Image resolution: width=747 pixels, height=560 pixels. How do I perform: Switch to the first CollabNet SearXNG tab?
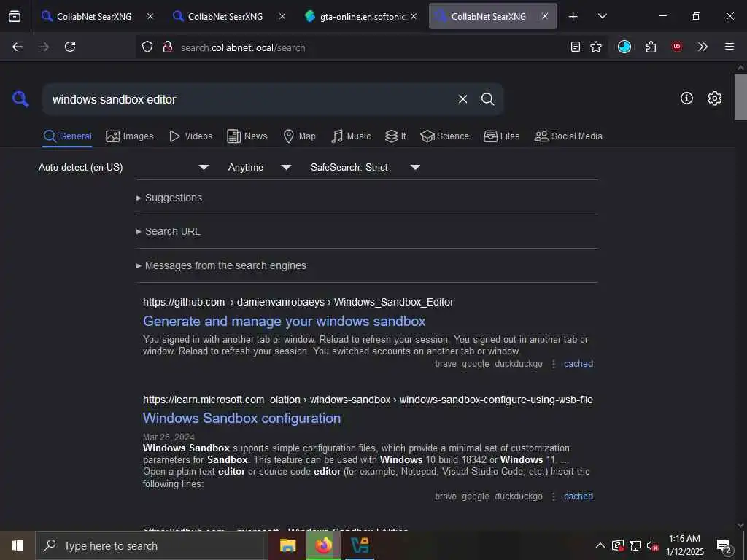click(94, 16)
